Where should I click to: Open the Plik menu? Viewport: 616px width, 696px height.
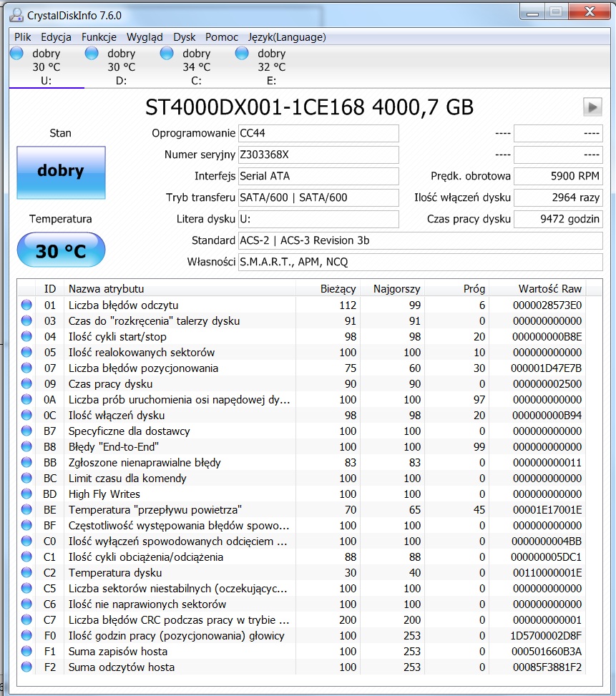point(23,37)
